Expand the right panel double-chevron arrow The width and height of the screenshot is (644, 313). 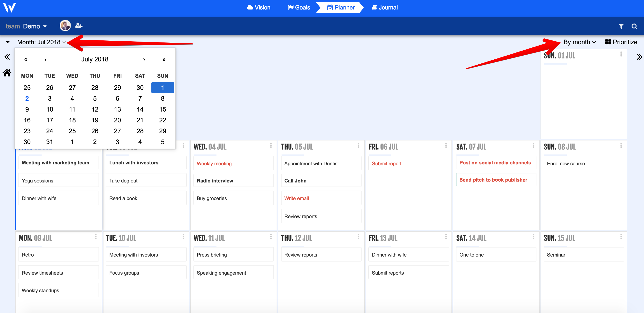[639, 57]
